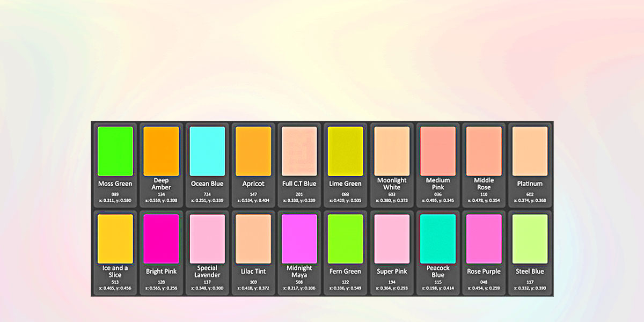Image resolution: width=644 pixels, height=322 pixels.
Task: Click the 'Middle Rose' name label
Action: click(484, 184)
